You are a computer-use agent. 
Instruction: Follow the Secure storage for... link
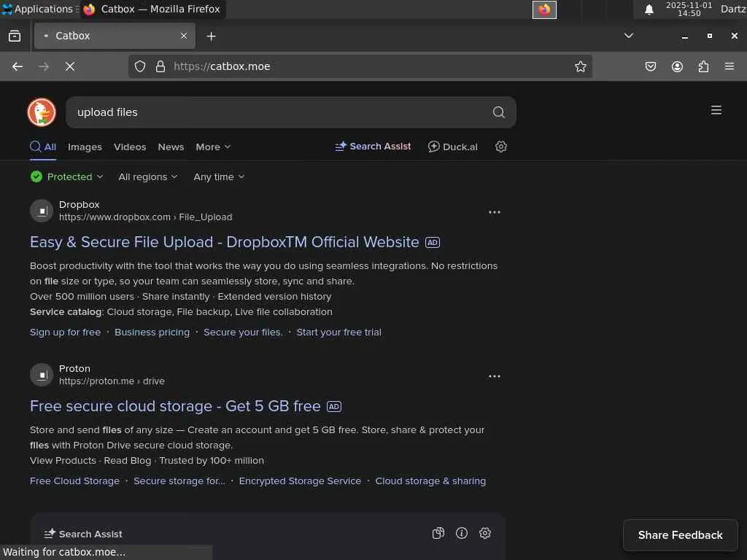click(179, 481)
